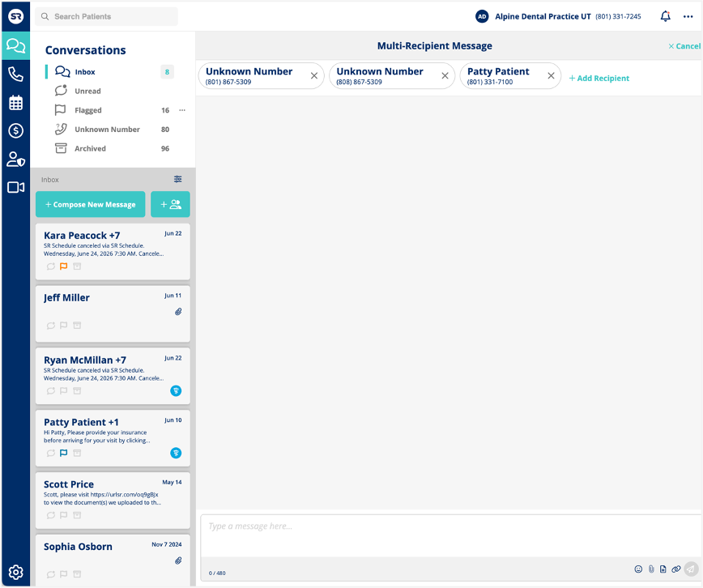The height and width of the screenshot is (588, 703).
Task: Insert a link icon in composer
Action: coord(676,569)
